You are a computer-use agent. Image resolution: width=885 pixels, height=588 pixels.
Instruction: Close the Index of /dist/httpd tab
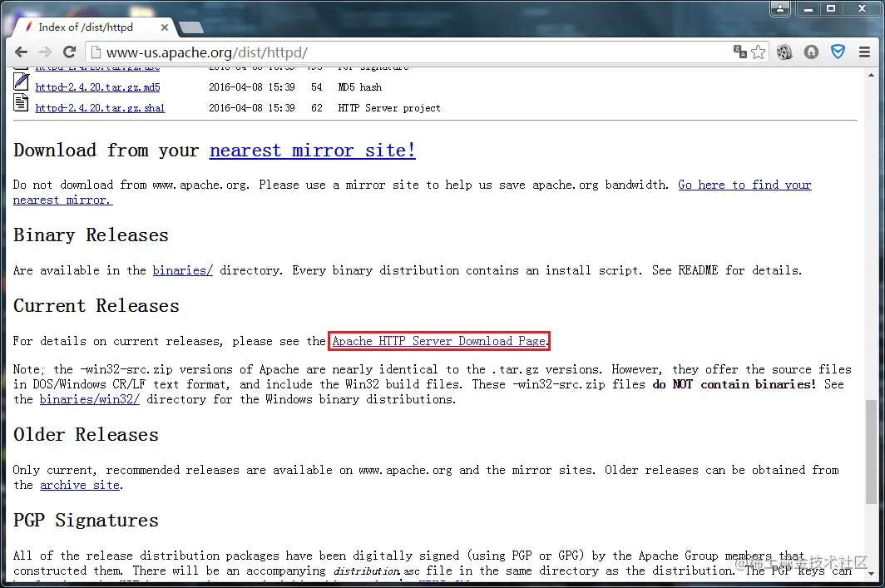click(164, 27)
